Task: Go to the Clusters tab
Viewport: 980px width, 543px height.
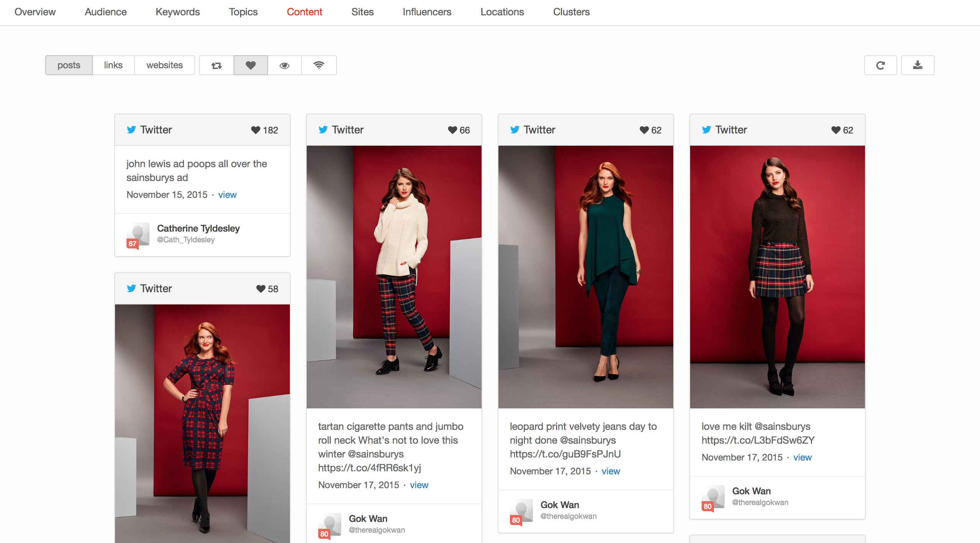Action: [571, 12]
